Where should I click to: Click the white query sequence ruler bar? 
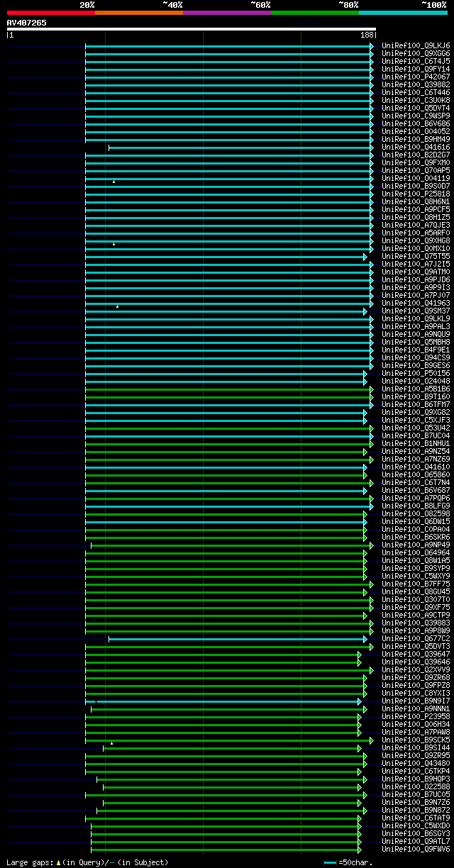coord(191,29)
